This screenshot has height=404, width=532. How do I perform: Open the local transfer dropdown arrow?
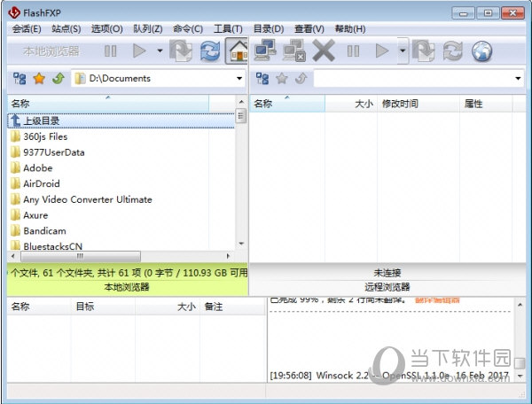pos(160,51)
